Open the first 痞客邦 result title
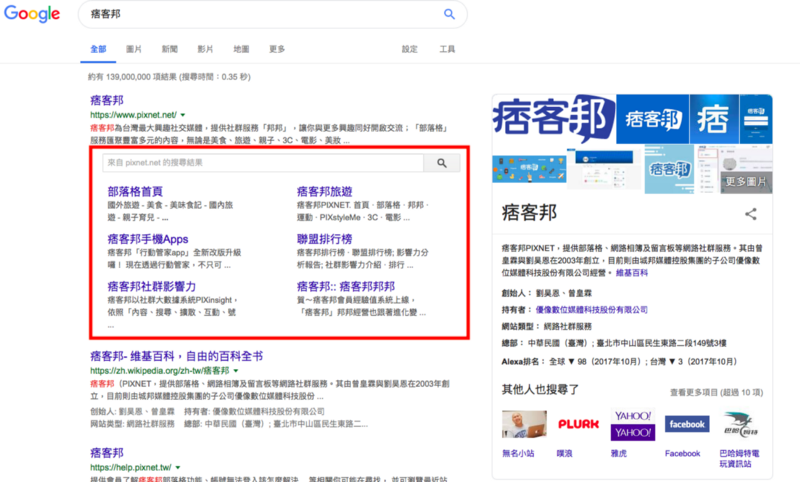800x482 pixels. (107, 100)
